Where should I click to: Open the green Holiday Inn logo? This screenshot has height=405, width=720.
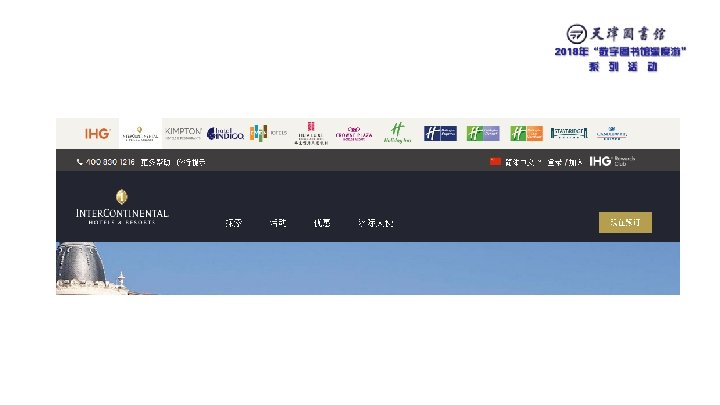point(397,133)
